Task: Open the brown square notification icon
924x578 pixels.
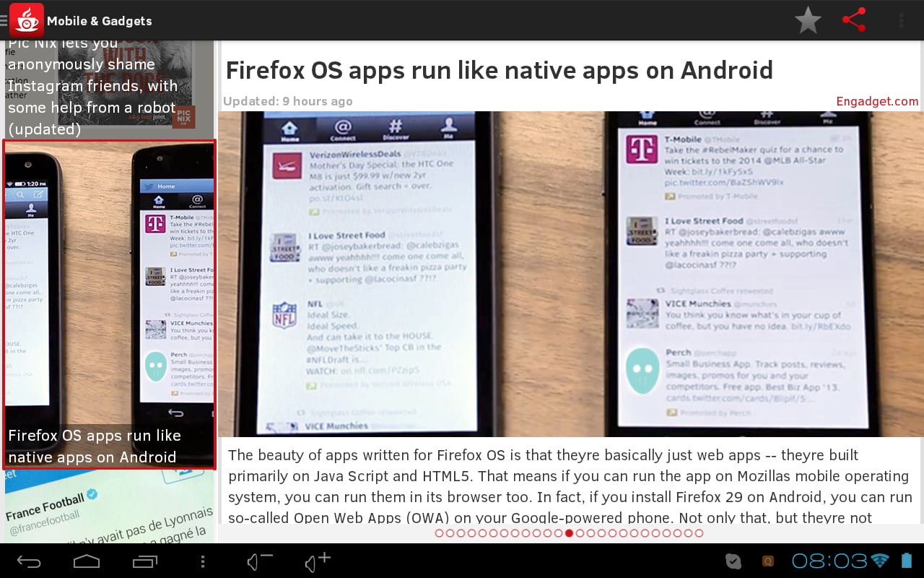Action: [x=768, y=561]
